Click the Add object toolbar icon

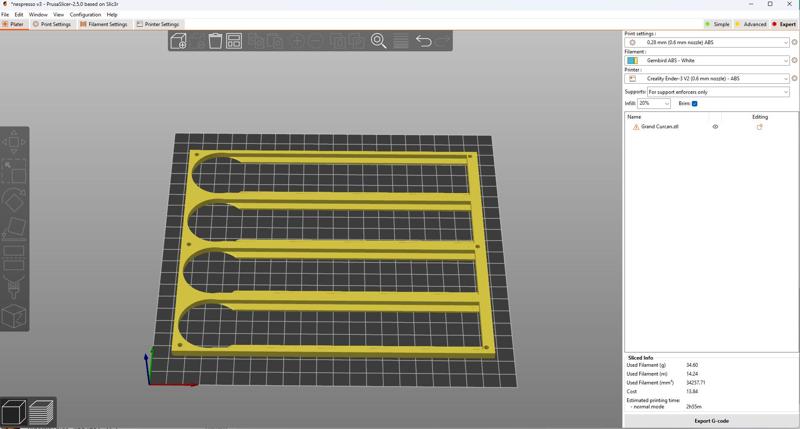179,41
